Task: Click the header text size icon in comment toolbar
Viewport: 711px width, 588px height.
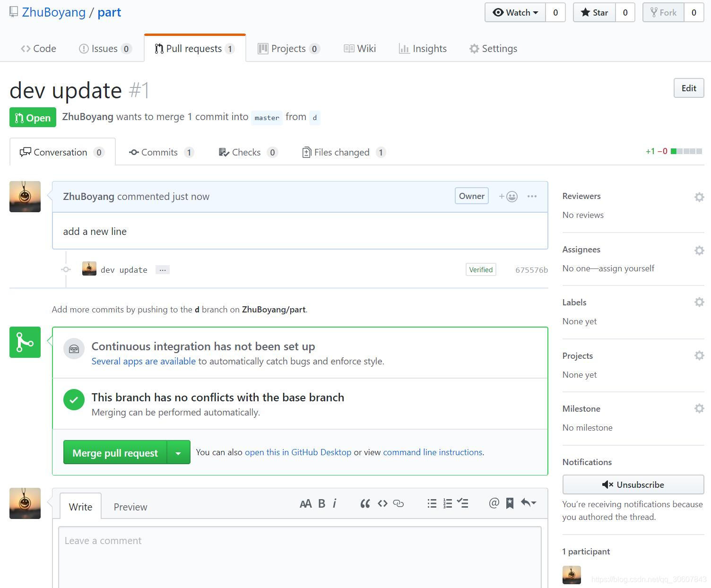Action: [x=305, y=503]
